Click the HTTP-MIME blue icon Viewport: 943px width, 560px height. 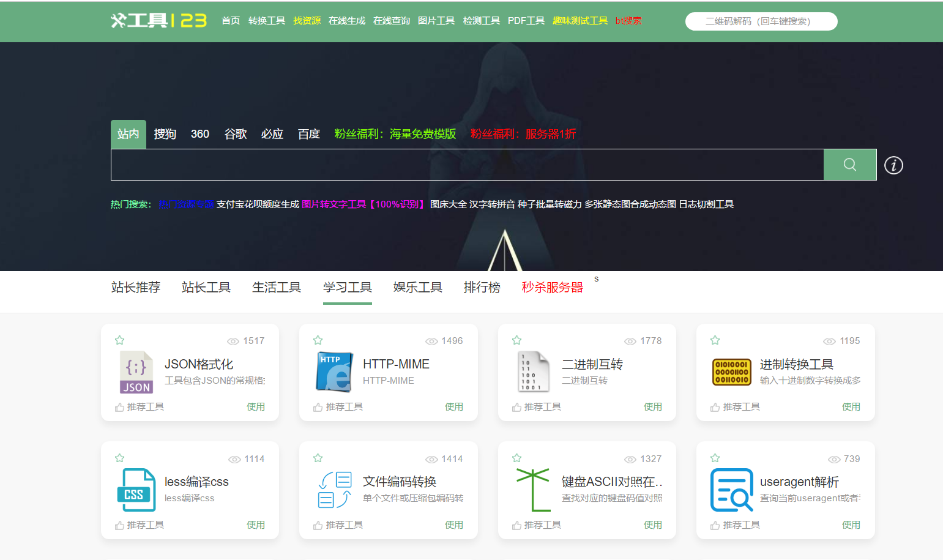[334, 370]
